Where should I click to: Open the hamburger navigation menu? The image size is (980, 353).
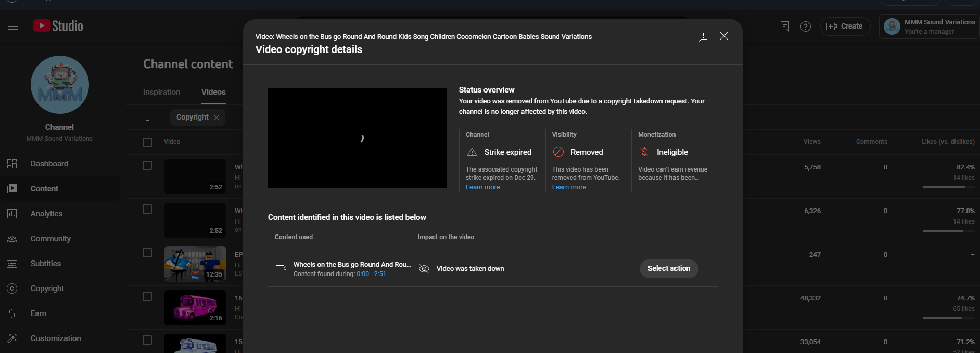13,26
